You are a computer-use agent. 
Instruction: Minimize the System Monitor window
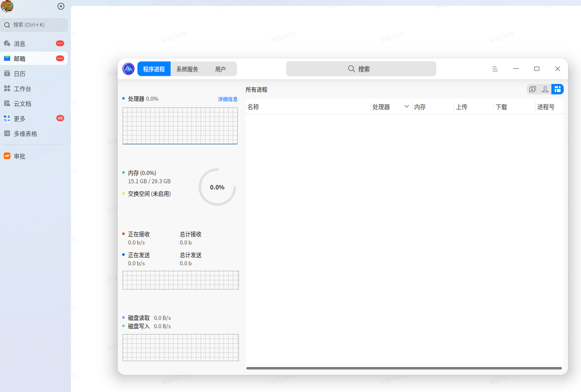coord(516,69)
